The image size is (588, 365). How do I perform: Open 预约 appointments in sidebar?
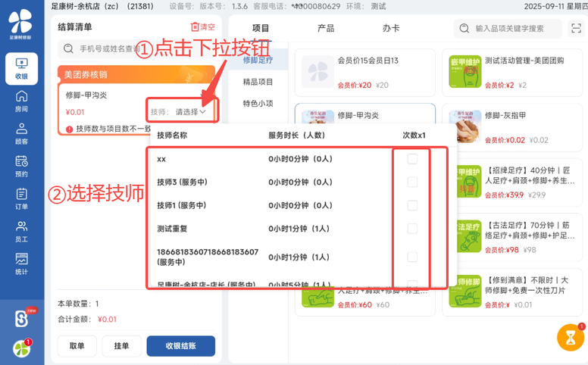pyautogui.click(x=21, y=166)
